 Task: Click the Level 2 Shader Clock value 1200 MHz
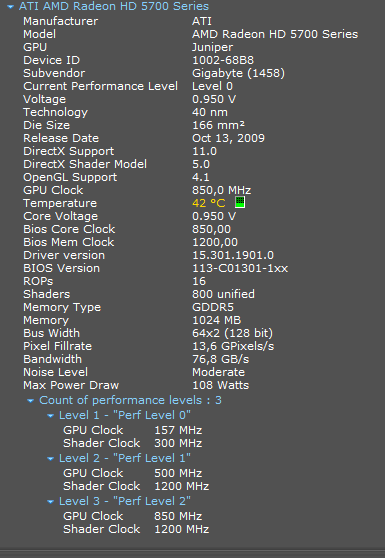click(x=181, y=486)
